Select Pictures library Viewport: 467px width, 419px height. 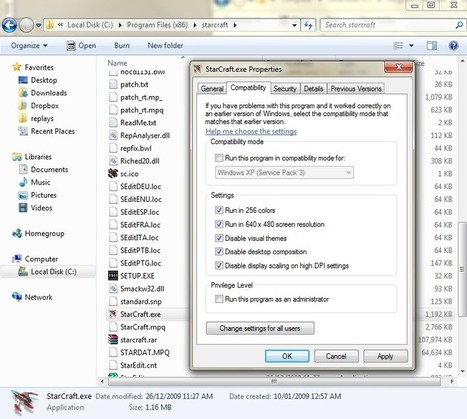point(43,195)
